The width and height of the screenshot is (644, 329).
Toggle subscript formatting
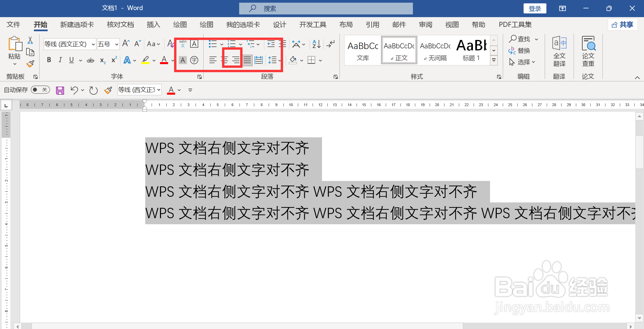pyautogui.click(x=103, y=60)
